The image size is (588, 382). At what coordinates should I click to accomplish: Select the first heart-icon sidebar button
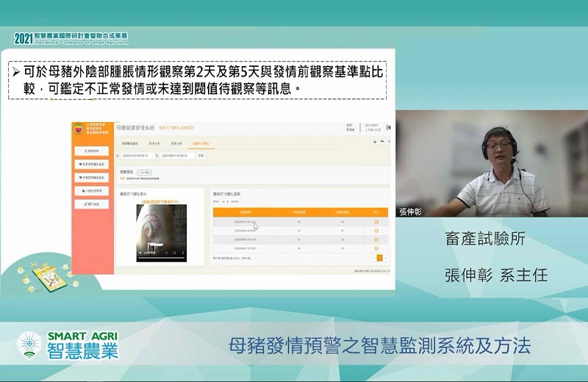(92, 165)
